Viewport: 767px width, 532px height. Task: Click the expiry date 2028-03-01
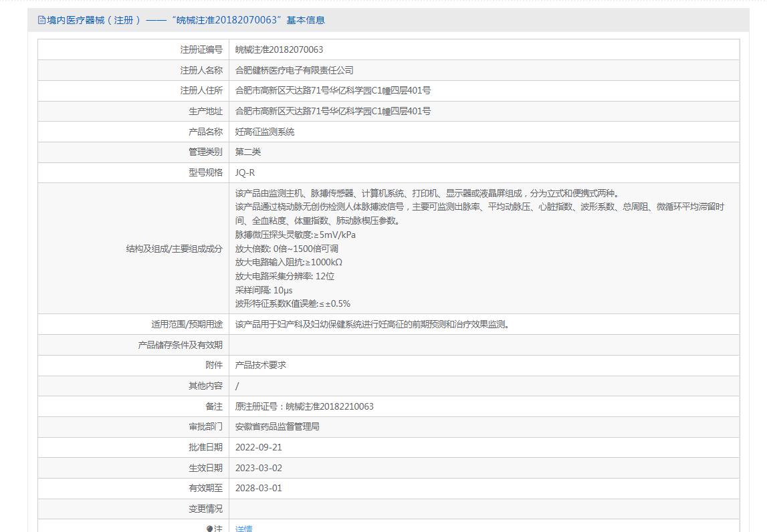[x=259, y=488]
